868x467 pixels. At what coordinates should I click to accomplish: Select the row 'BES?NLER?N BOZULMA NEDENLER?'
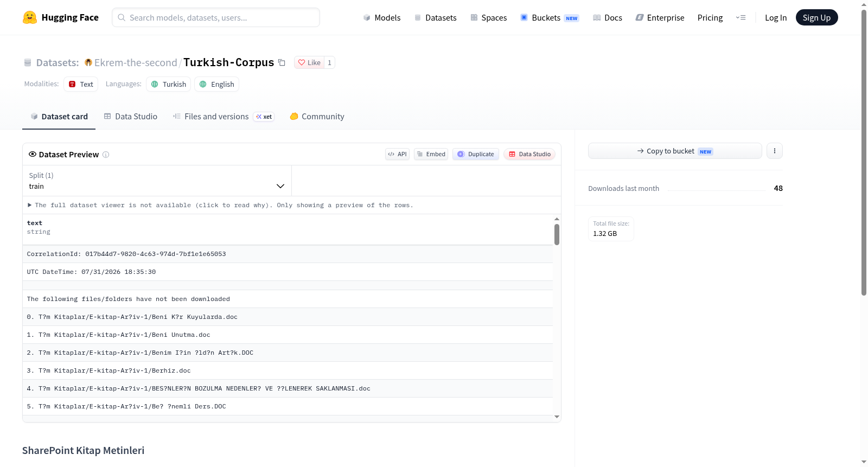[x=288, y=388]
